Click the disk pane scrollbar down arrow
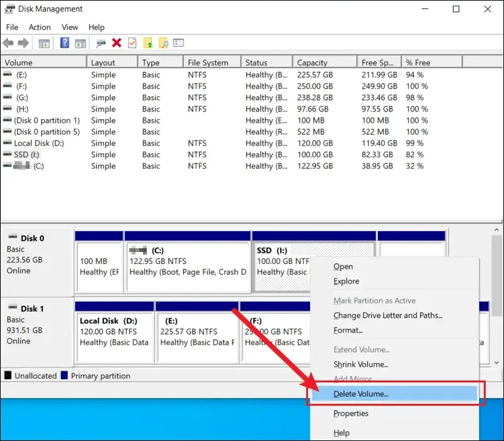 496,362
